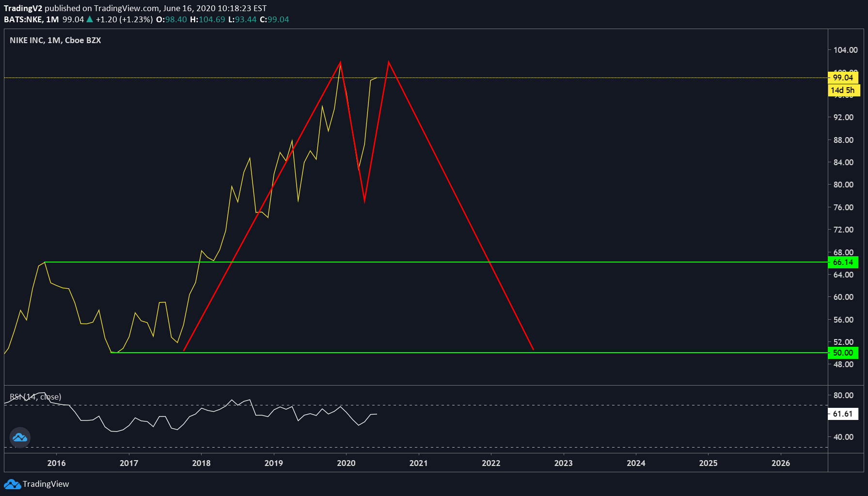Screen dimensions: 868x496
Task: Click the 76.00 price scale label
Action: [x=843, y=207]
